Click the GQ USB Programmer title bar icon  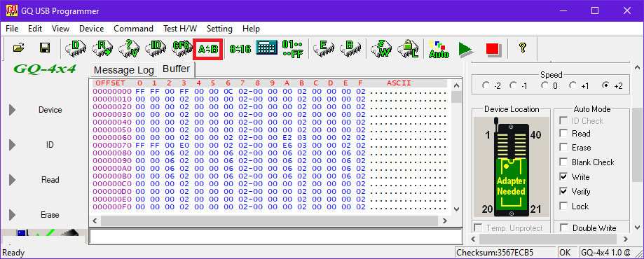pyautogui.click(x=11, y=10)
